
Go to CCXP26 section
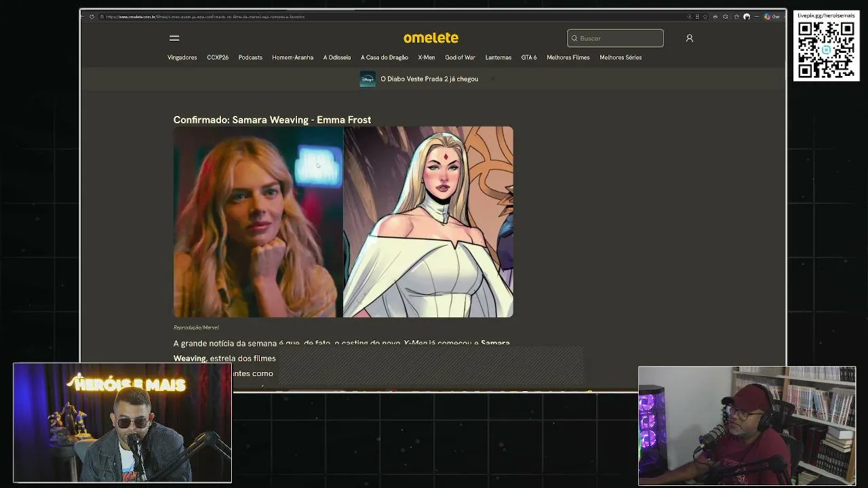(x=218, y=58)
